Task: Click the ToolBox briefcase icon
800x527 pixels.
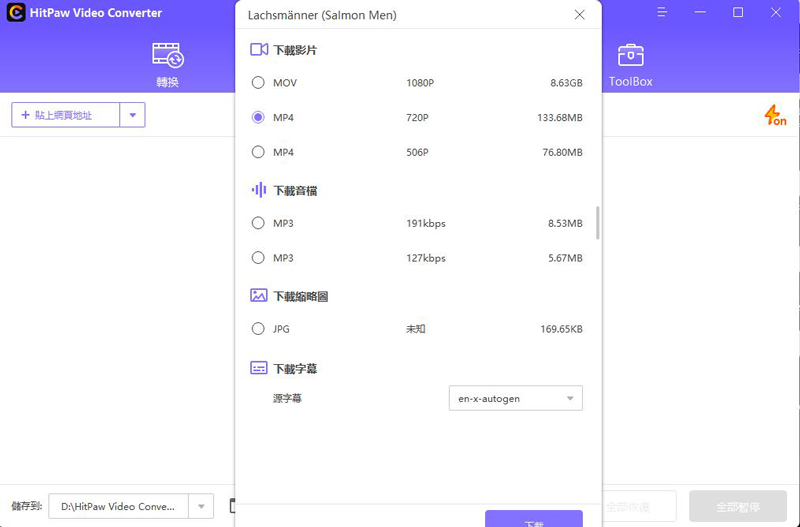Action: click(631, 55)
